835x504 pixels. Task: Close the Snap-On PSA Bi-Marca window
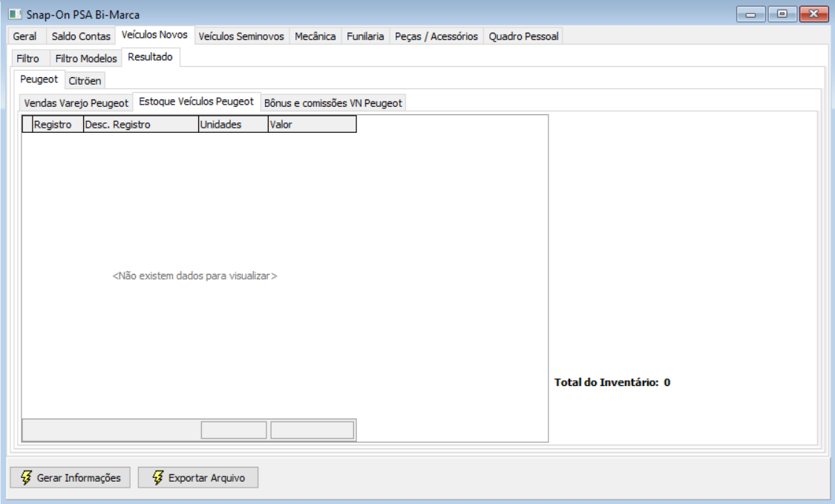pyautogui.click(x=813, y=14)
